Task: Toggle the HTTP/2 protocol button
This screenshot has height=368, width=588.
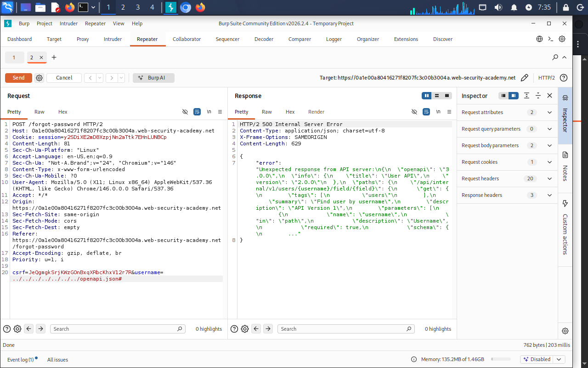Action: point(547,78)
